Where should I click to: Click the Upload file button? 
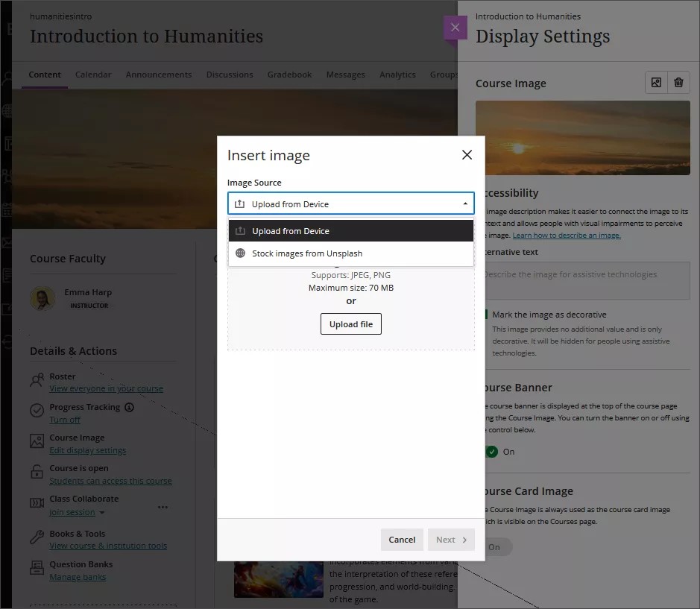coord(350,324)
